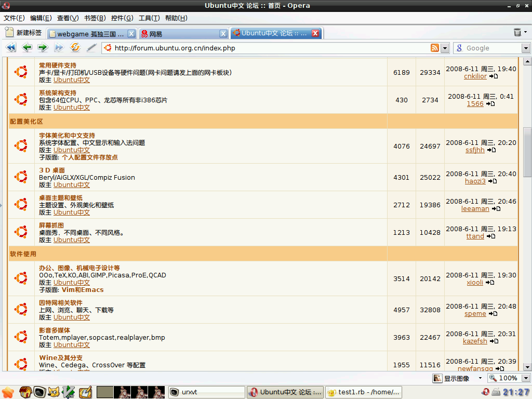Click the Rewind navigation button
Screen dimensions: 532x399
11,47
